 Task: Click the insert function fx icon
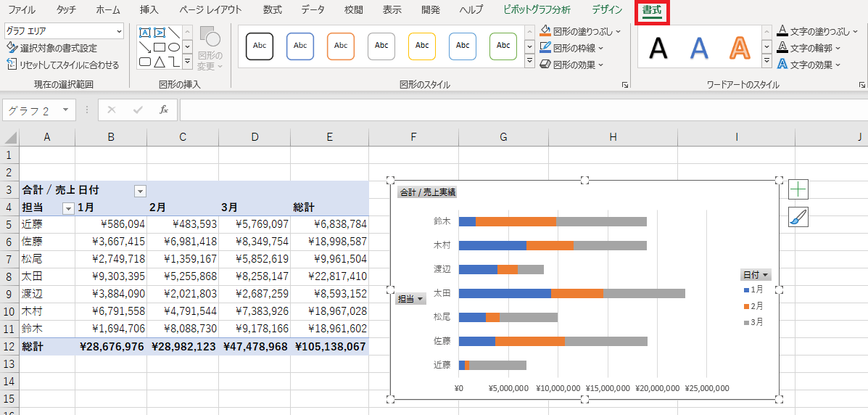pyautogui.click(x=164, y=110)
